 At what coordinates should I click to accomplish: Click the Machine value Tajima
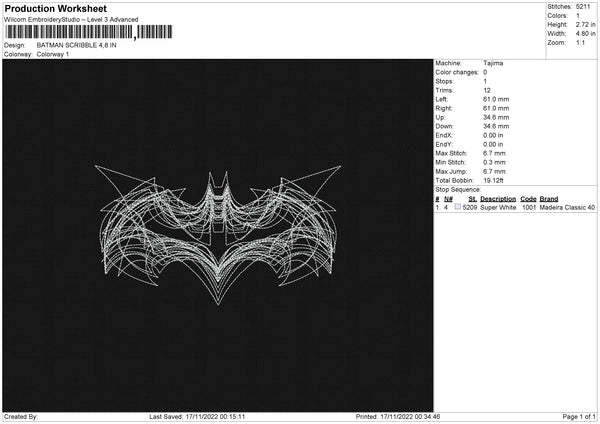click(493, 63)
